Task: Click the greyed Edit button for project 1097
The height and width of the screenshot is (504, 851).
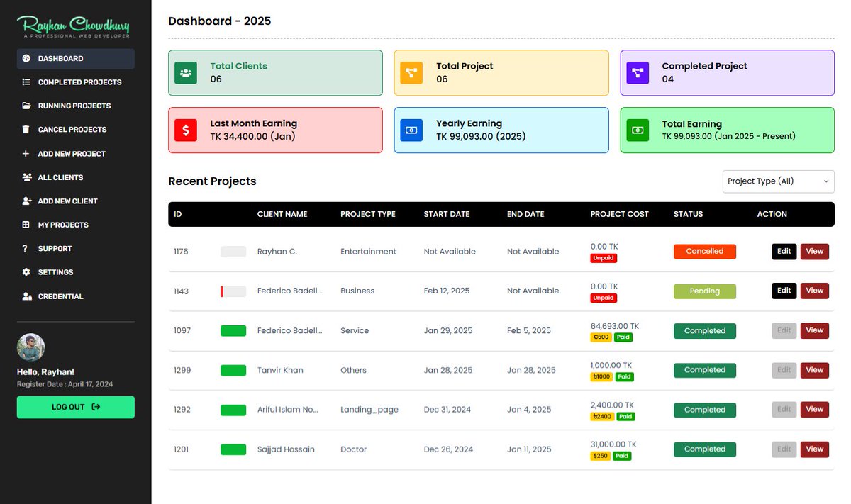Action: point(784,330)
